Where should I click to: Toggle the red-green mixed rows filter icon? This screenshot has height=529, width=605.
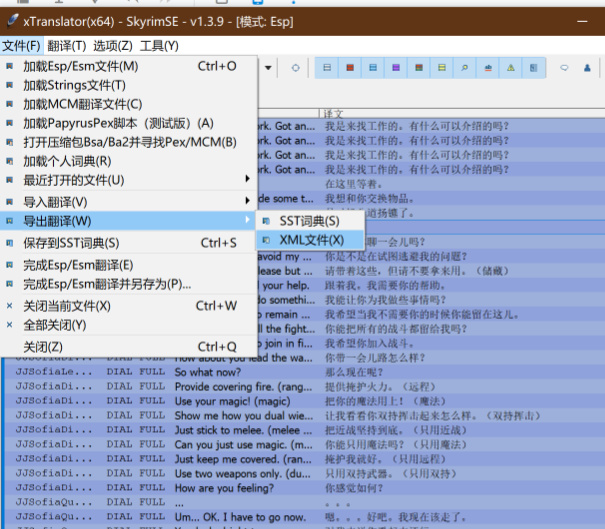point(419,68)
